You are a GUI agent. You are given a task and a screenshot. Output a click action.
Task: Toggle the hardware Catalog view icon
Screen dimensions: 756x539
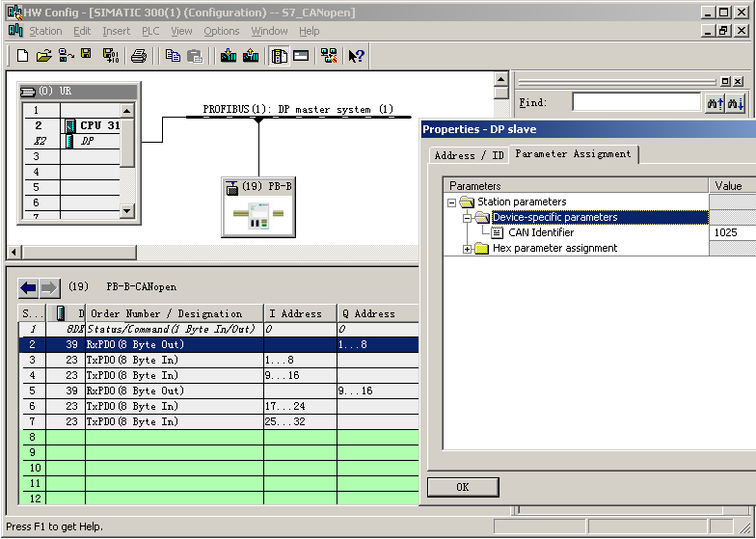pyautogui.click(x=280, y=56)
